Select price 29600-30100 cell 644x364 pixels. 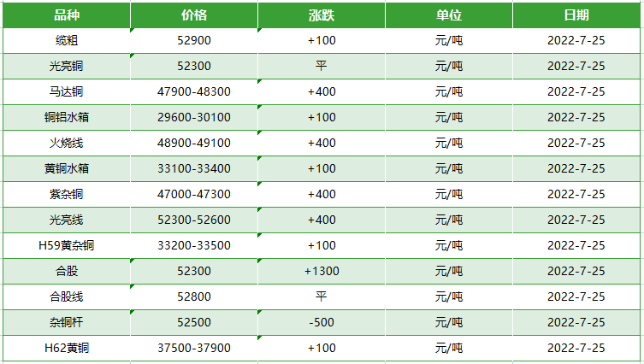(194, 118)
